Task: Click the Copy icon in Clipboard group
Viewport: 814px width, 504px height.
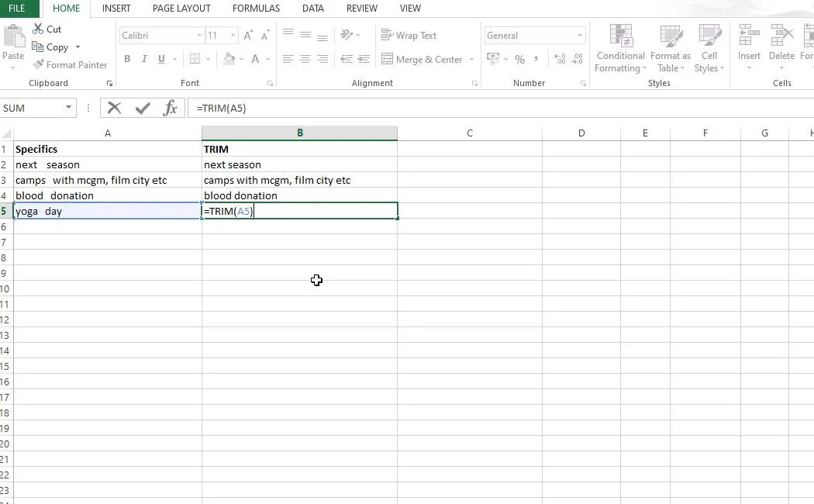Action: tap(50, 47)
